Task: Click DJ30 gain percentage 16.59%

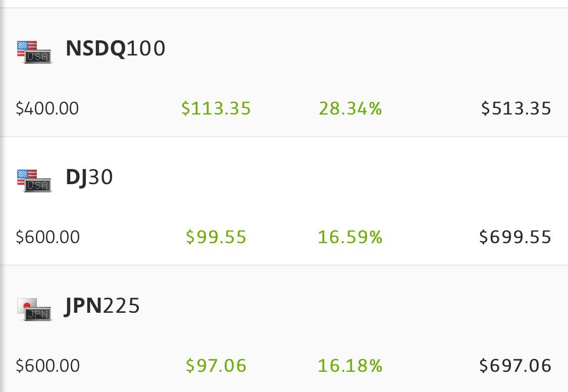Action: [350, 237]
